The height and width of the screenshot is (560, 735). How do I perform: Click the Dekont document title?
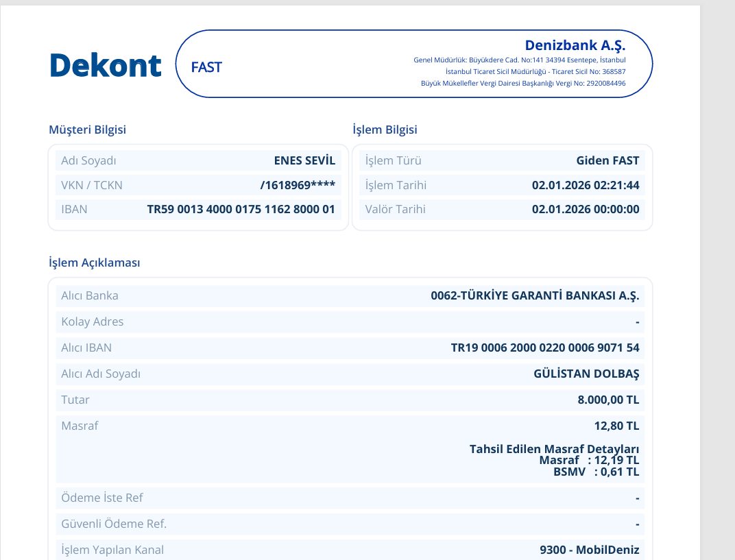click(x=106, y=65)
